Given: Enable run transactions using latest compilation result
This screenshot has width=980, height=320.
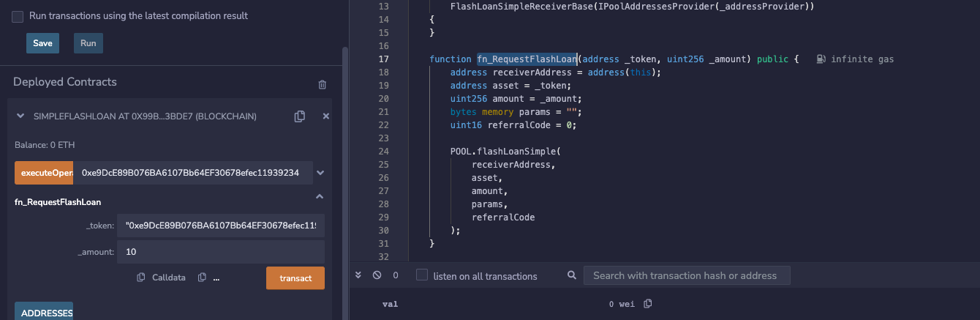Looking at the screenshot, I should click(x=18, y=16).
